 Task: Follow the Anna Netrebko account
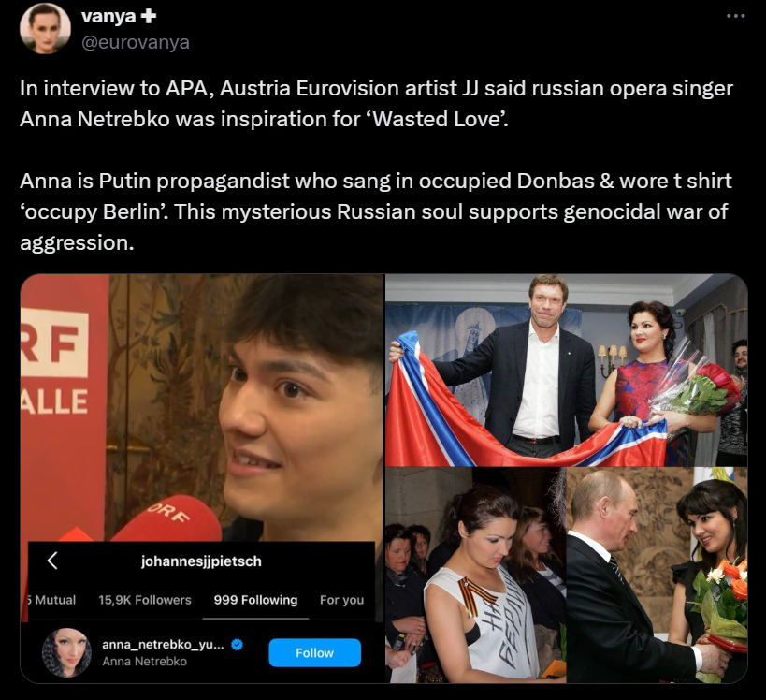point(314,652)
